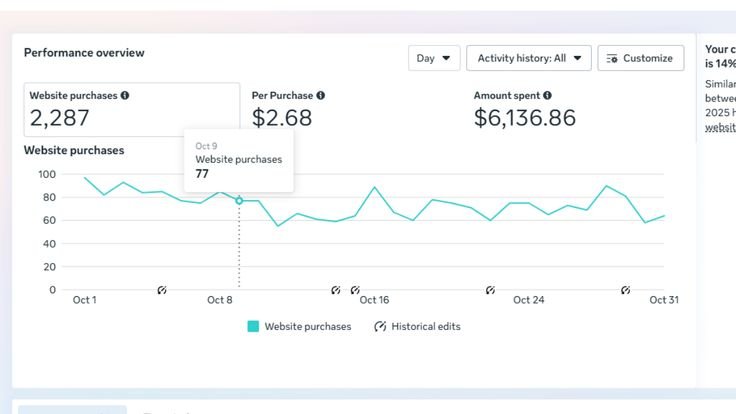736x414 pixels.
Task: Click the Performance overview heading
Action: click(x=84, y=53)
